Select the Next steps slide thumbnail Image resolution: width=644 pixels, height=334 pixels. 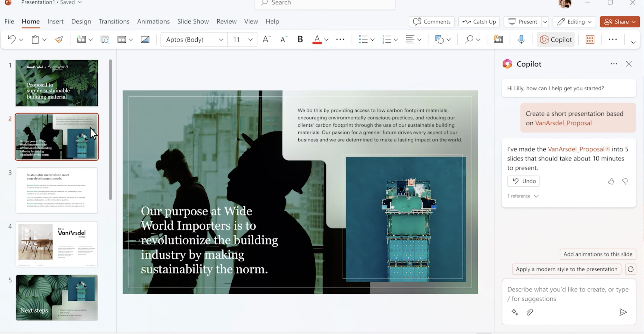57,298
